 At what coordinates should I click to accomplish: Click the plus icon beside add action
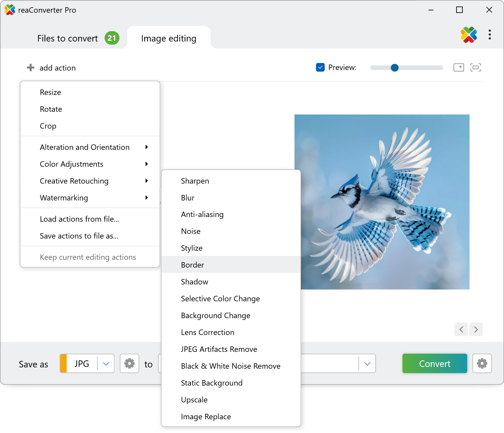pyautogui.click(x=31, y=68)
